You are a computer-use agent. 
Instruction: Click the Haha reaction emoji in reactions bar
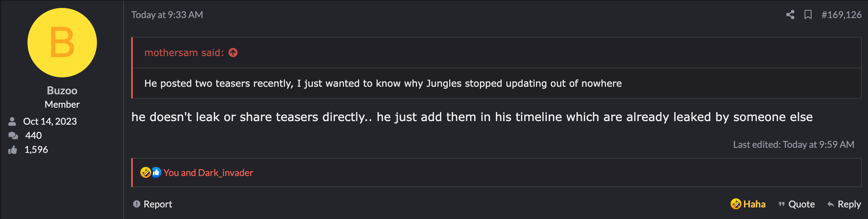[x=145, y=172]
